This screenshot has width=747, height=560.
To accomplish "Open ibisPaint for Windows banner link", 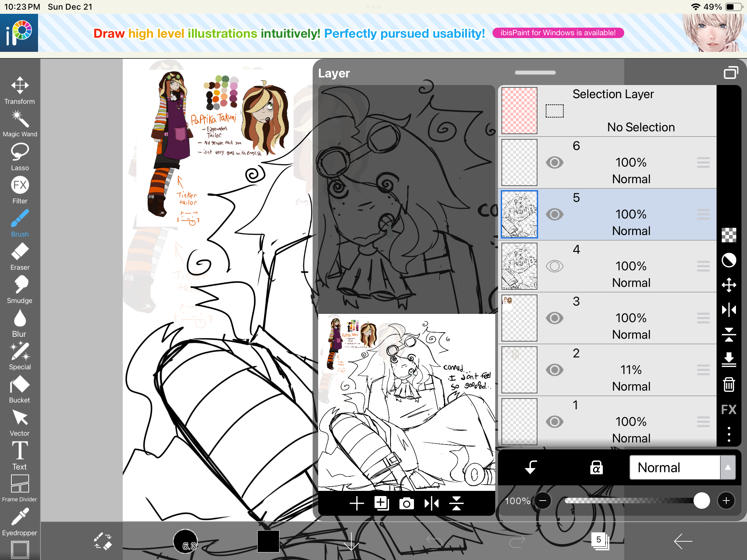I will 558,33.
